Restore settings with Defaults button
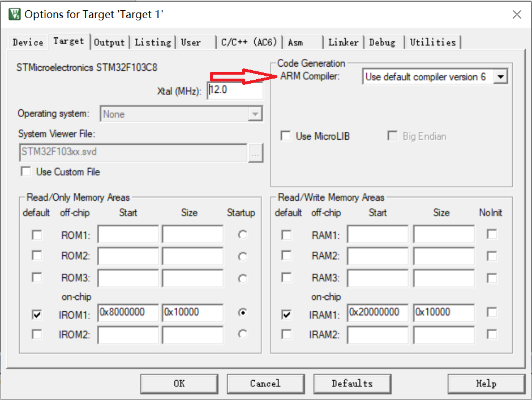Screen dimensions: 532x400 pos(352,384)
